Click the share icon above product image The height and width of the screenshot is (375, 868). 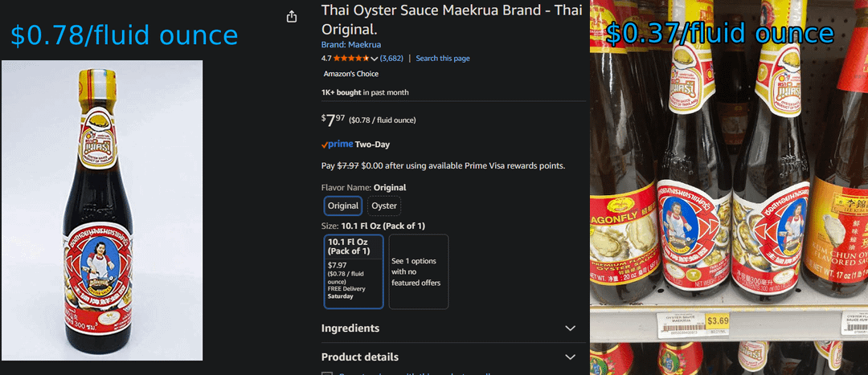pos(292,17)
